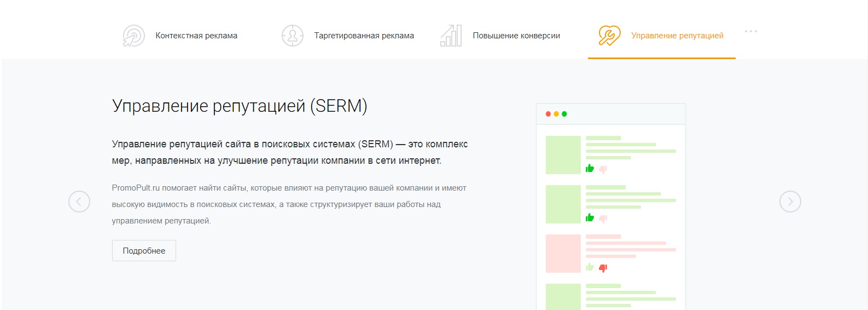
Task: Click the Повышение конверсии bar chart icon
Action: coord(451,36)
